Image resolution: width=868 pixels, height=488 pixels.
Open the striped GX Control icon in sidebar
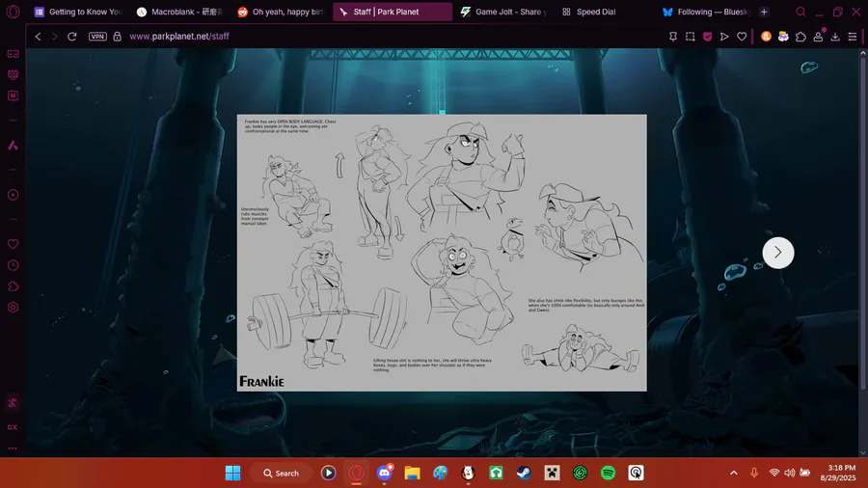point(13,74)
